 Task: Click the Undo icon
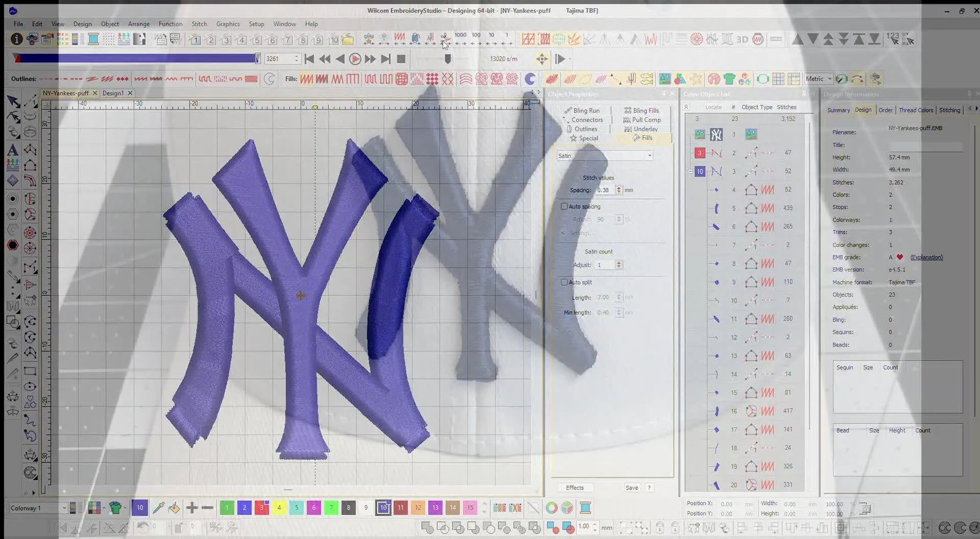143,527
